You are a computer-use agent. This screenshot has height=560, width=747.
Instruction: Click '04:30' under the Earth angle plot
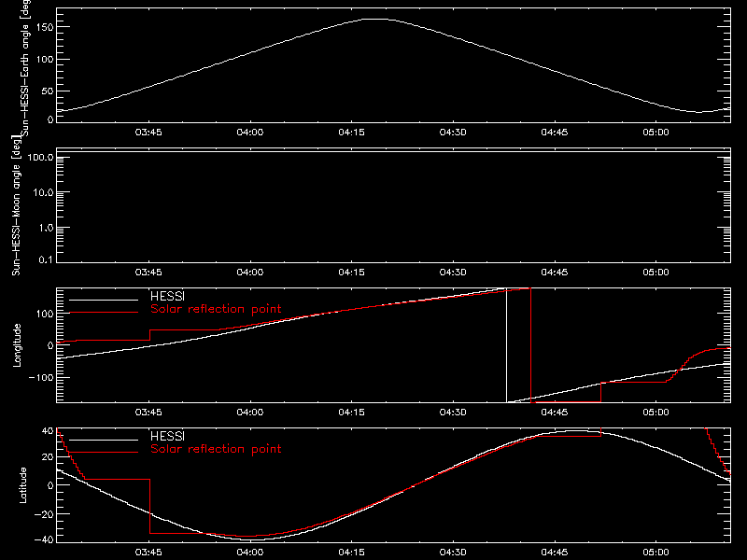(x=453, y=133)
